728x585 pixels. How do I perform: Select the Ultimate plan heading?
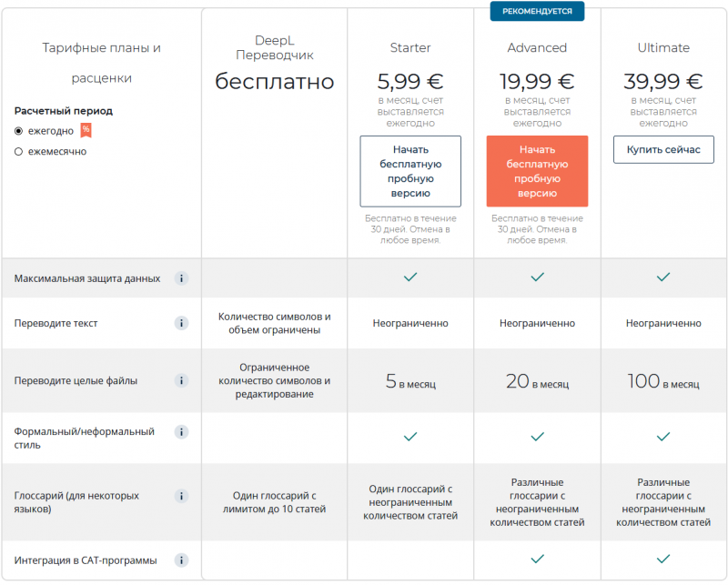(x=663, y=47)
